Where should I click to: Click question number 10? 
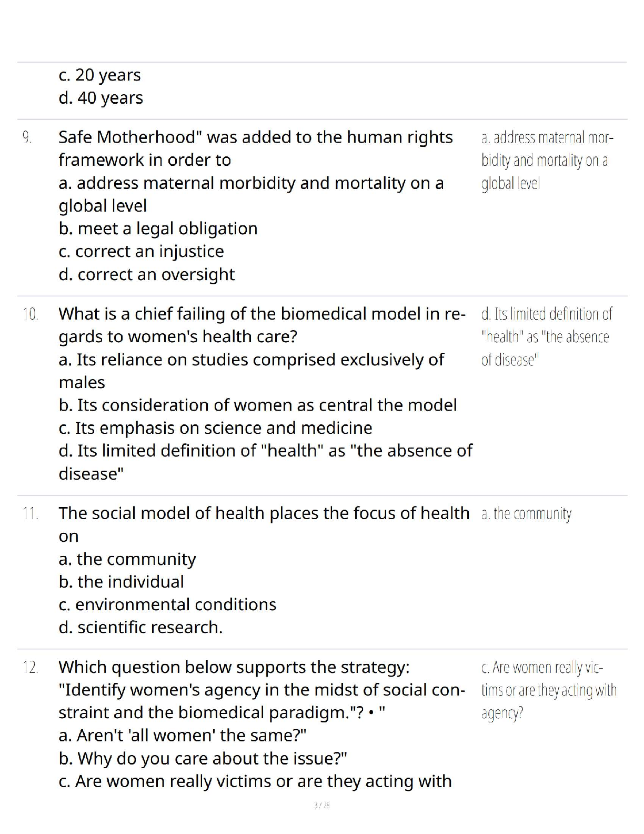click(x=30, y=315)
